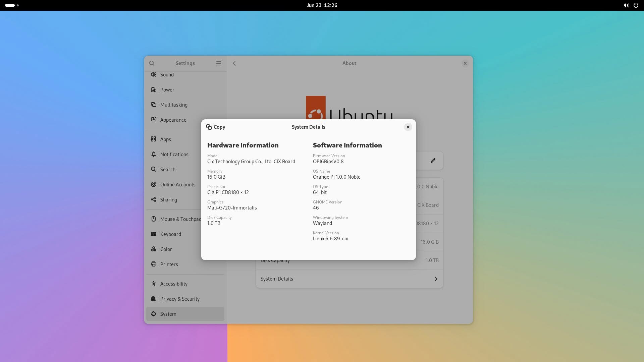This screenshot has width=644, height=362.
Task: Expand System Details row chevron
Action: [436, 279]
